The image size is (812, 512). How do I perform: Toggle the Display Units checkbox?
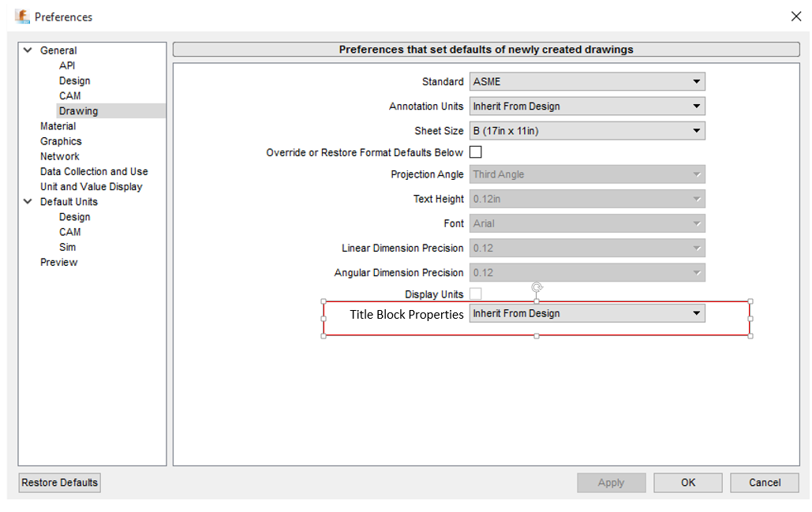click(x=475, y=294)
